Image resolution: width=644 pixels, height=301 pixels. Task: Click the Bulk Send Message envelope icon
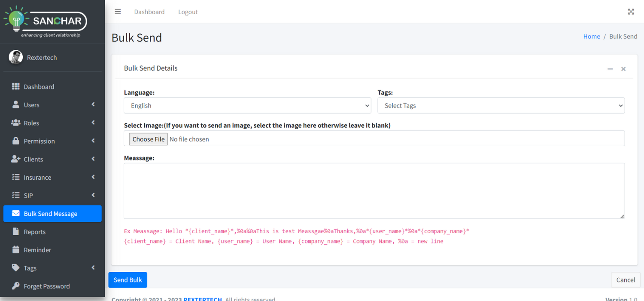[16, 214]
